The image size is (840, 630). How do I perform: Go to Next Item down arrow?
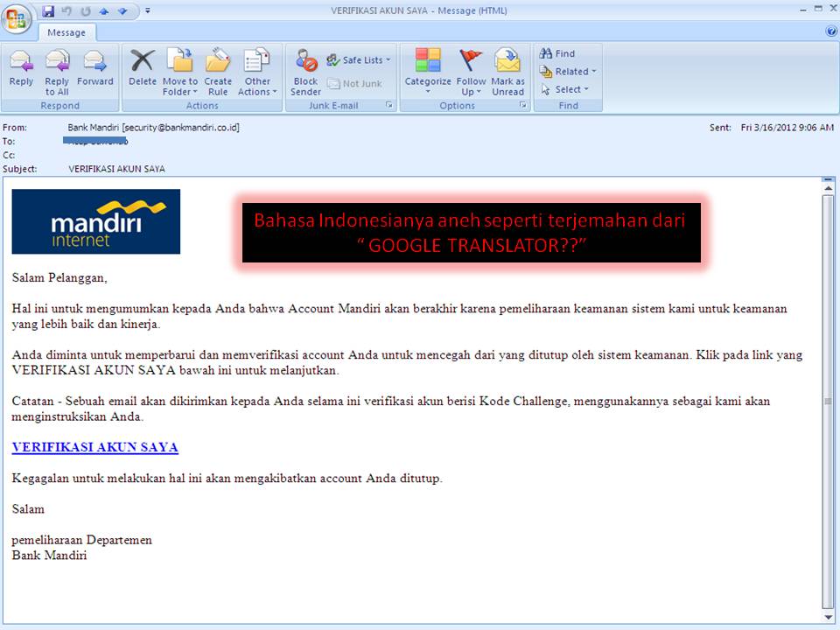point(122,10)
